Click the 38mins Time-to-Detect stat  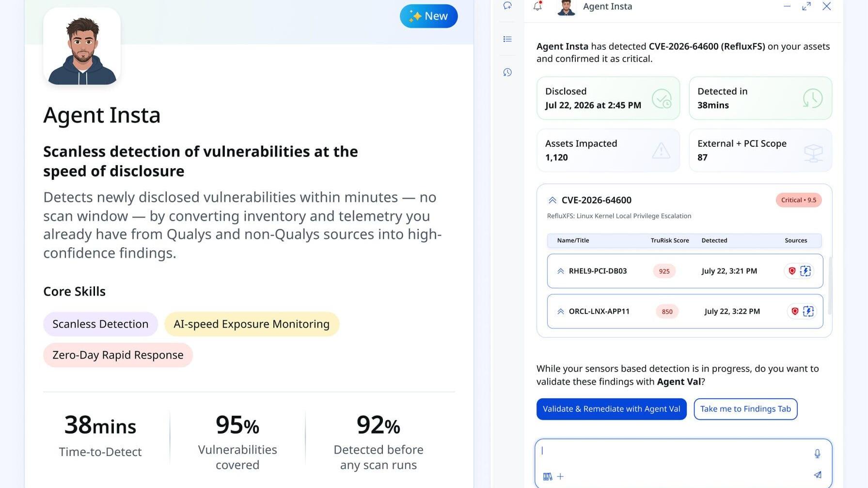(x=100, y=436)
